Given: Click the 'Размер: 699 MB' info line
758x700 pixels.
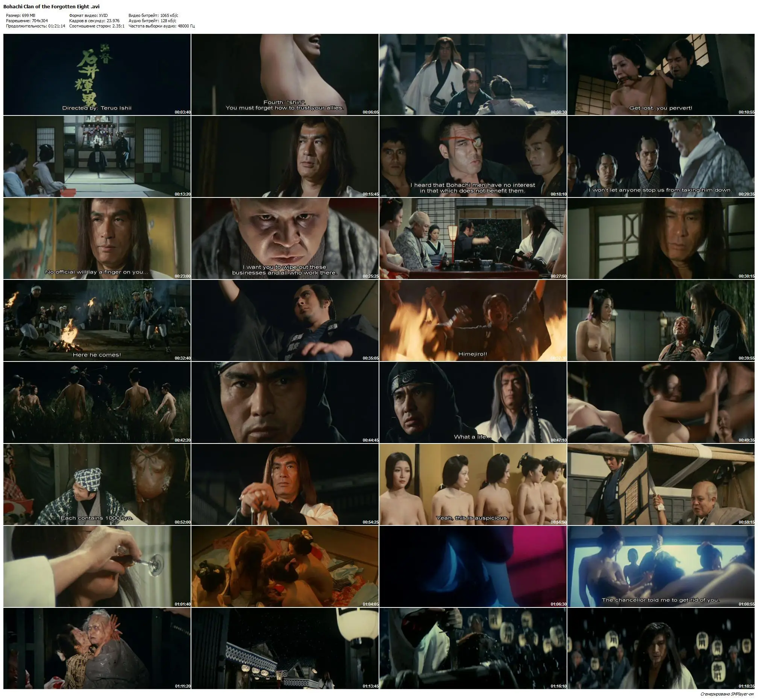Looking at the screenshot, I should click(20, 15).
